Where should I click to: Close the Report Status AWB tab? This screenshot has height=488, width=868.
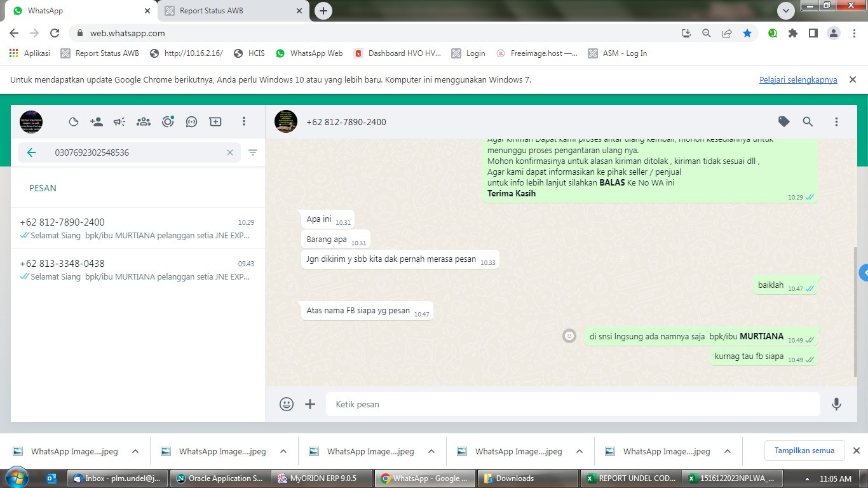(300, 11)
